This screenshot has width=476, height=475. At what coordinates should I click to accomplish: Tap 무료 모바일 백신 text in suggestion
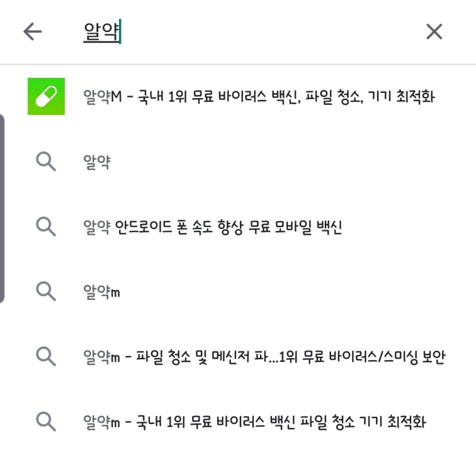(x=295, y=227)
